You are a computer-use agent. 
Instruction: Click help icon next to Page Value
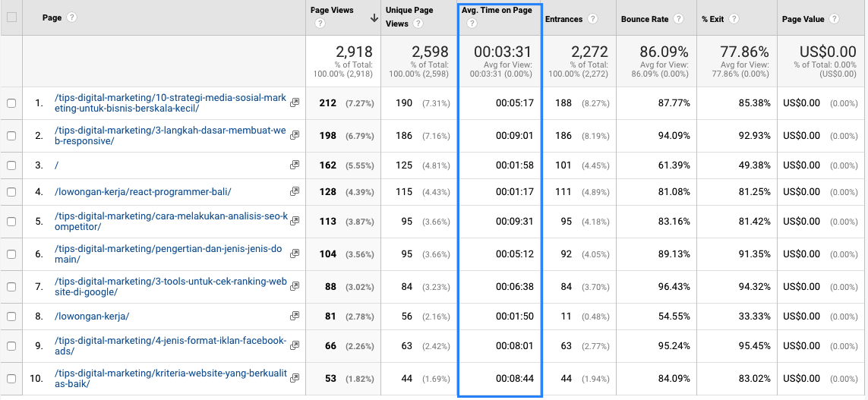(x=834, y=19)
